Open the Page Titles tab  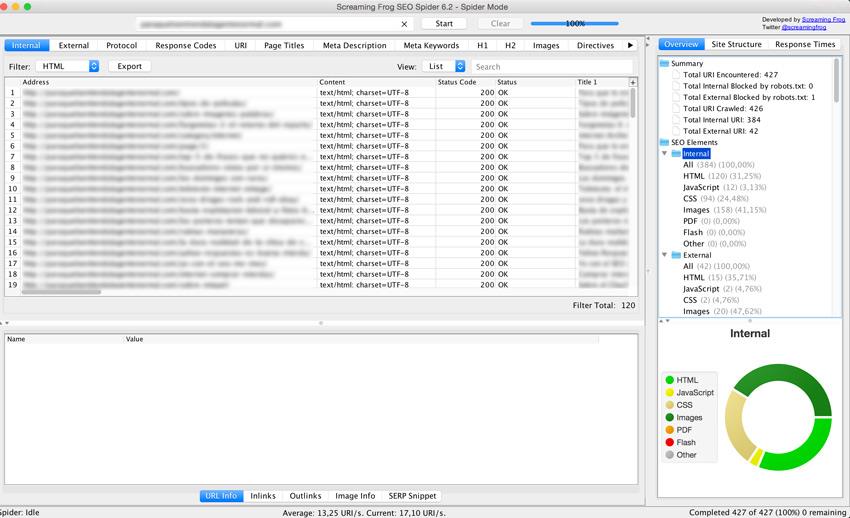tap(284, 46)
